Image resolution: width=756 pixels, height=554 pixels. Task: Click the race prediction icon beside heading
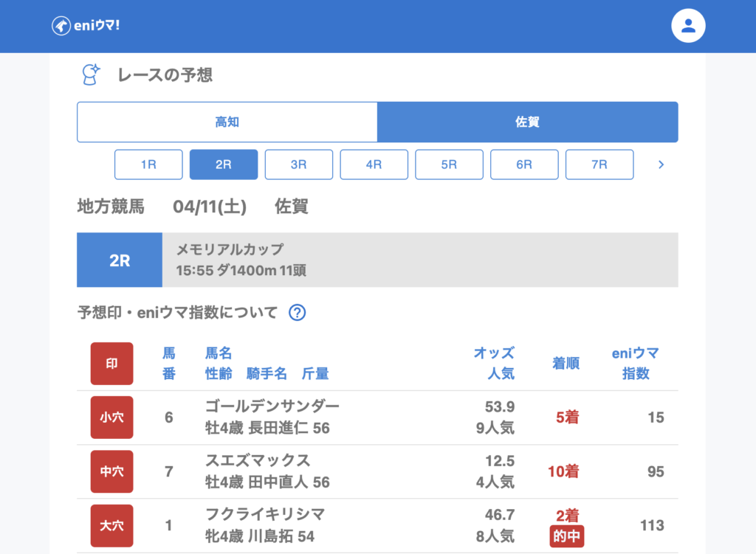tap(90, 75)
